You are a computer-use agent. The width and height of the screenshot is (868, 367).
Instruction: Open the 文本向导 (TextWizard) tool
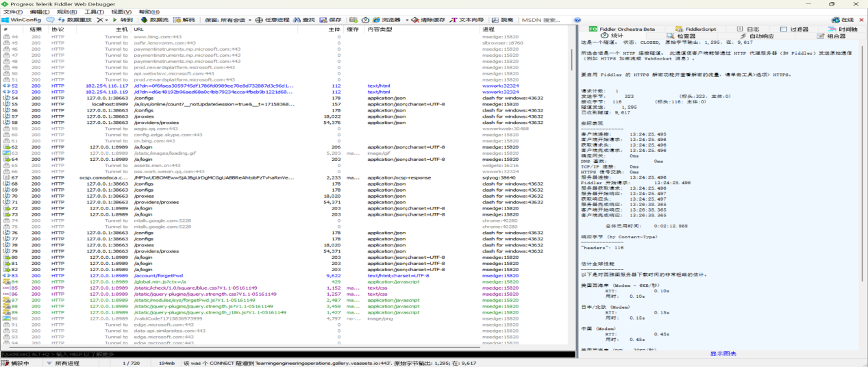coord(467,20)
